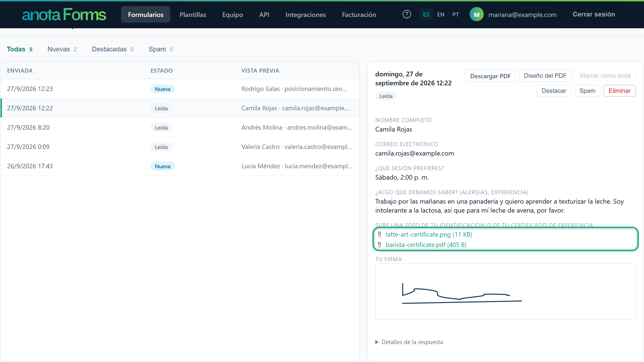Click the green M user avatar
This screenshot has width=644, height=362.
[476, 15]
